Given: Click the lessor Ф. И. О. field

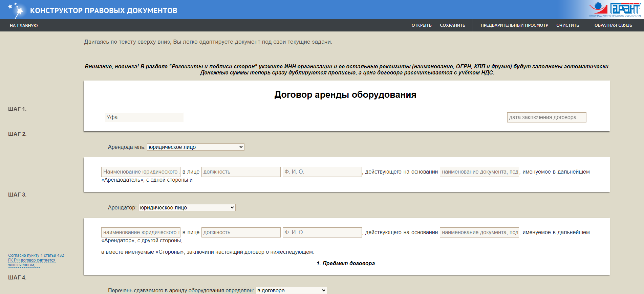Looking at the screenshot, I should [x=322, y=172].
